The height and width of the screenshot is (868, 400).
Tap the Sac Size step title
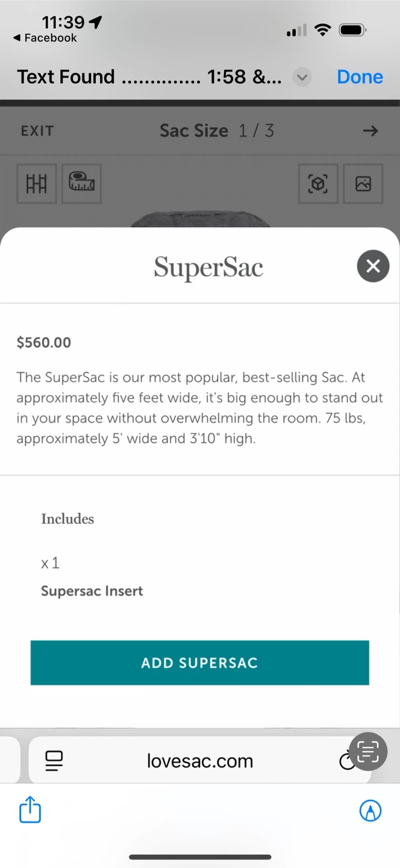tap(193, 131)
